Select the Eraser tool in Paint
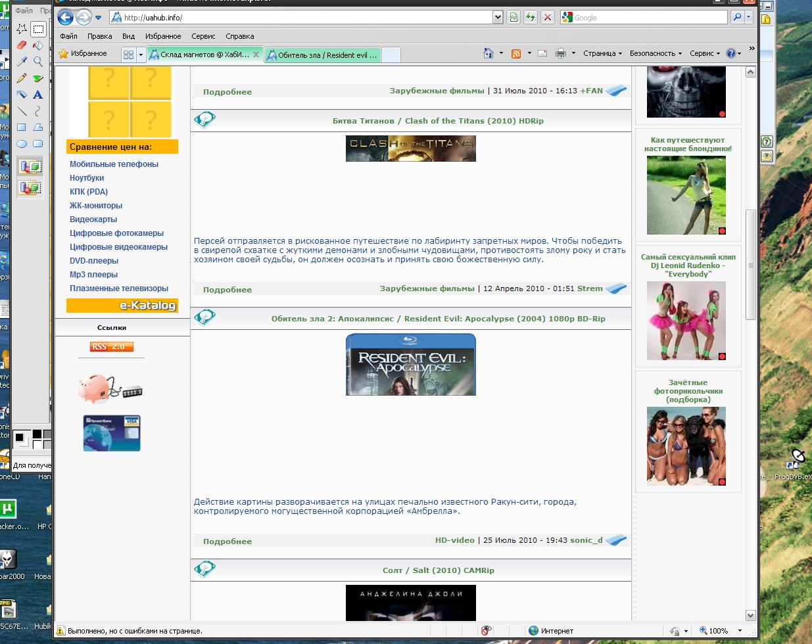Image resolution: width=812 pixels, height=644 pixels. tap(22, 45)
